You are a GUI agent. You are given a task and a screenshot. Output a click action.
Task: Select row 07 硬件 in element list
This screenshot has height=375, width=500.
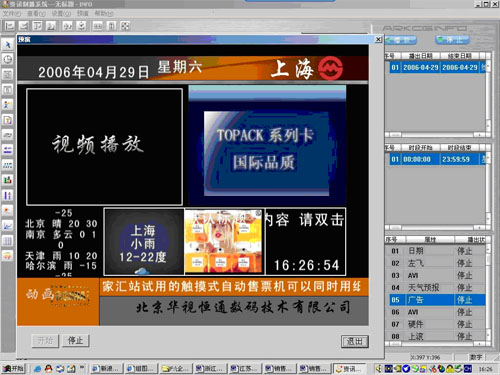(438, 324)
